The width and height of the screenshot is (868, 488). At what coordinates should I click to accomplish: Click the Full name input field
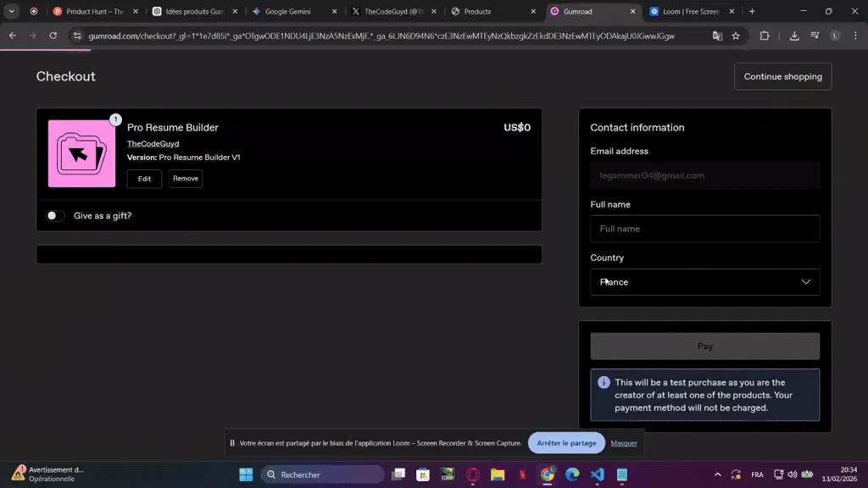[704, 229]
